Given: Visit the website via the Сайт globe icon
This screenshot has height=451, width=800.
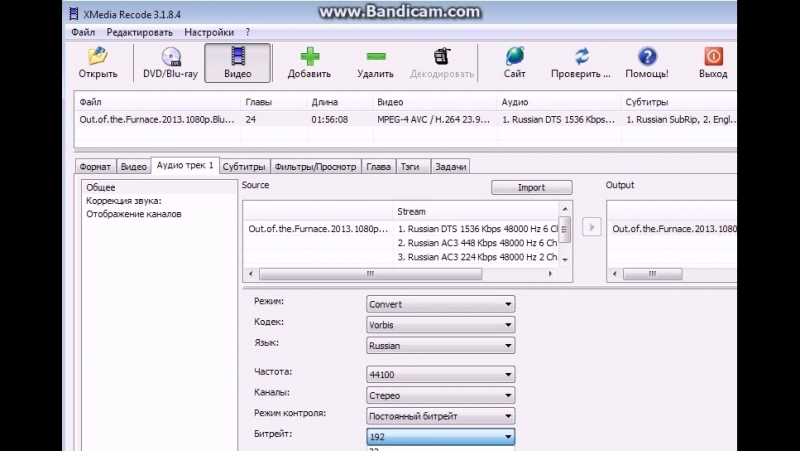Looking at the screenshot, I should [514, 63].
